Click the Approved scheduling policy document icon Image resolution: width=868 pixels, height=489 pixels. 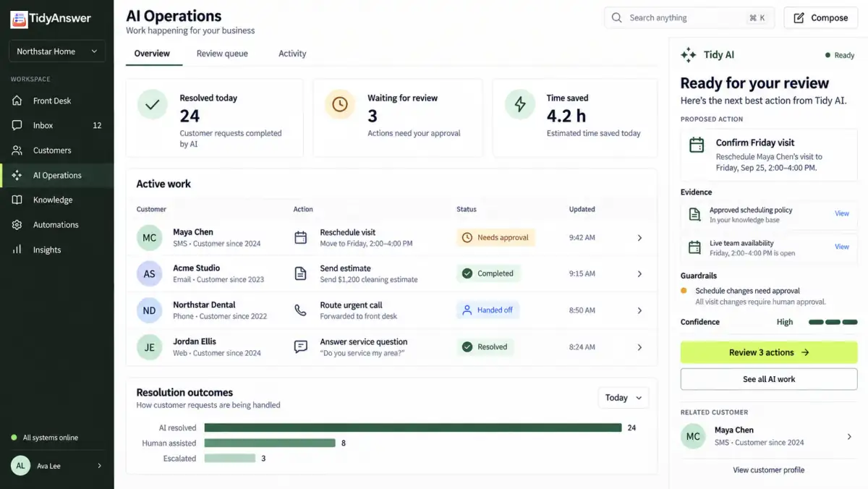click(694, 214)
